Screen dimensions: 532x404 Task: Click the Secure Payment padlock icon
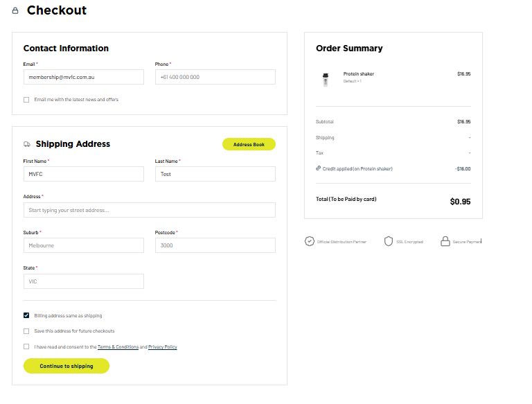point(445,241)
